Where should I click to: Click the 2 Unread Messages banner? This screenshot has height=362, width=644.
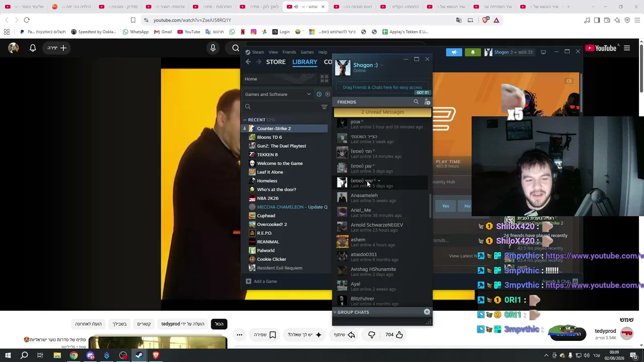click(x=382, y=112)
